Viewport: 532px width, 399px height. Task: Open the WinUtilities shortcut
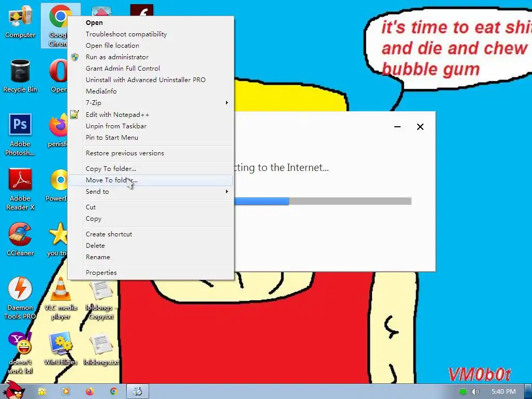click(61, 349)
